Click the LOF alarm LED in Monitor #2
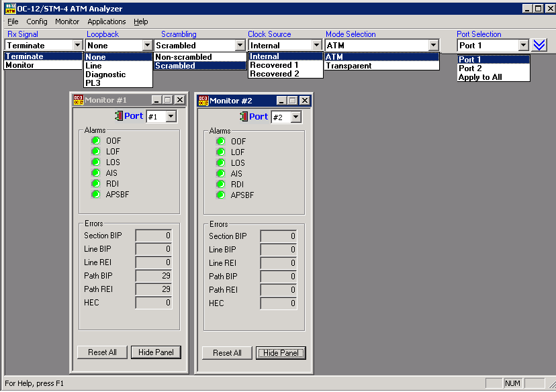The image size is (556, 392). click(220, 152)
